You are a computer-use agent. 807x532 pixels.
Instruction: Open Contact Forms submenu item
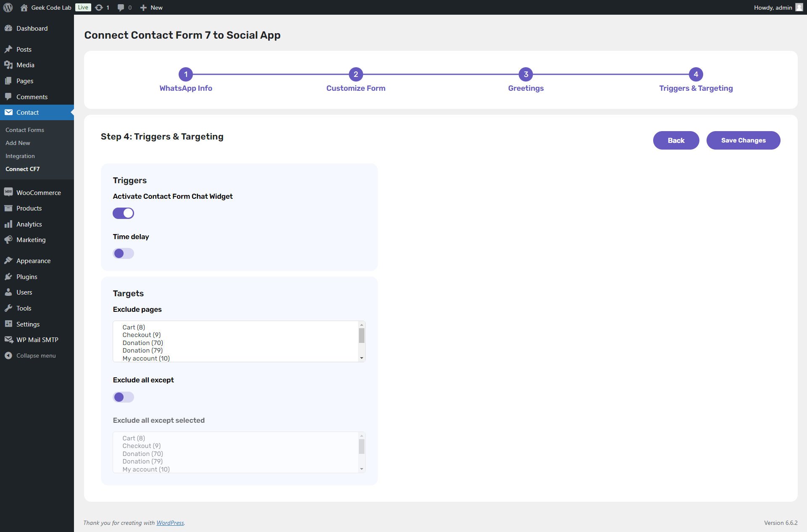pyautogui.click(x=25, y=130)
